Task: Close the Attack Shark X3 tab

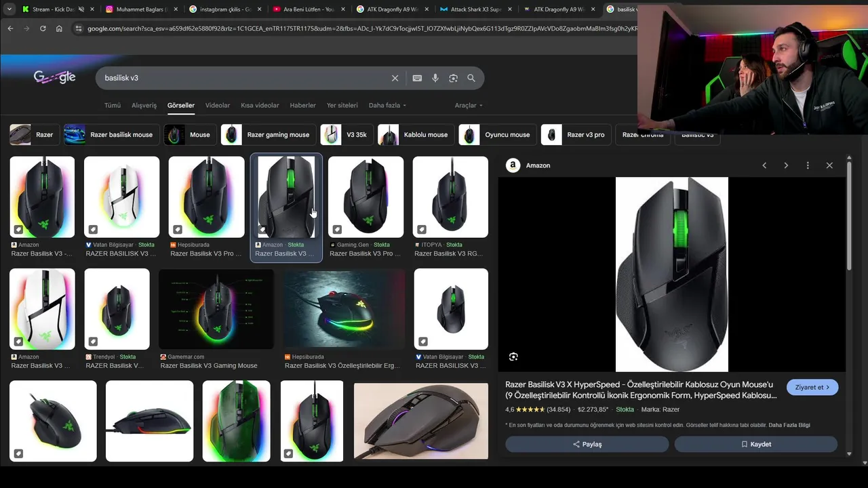Action: [509, 9]
